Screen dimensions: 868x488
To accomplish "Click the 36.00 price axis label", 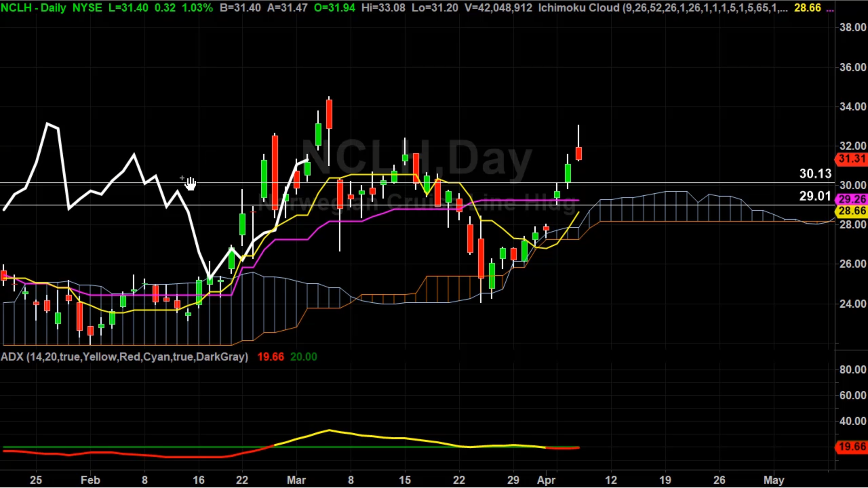I will click(853, 67).
